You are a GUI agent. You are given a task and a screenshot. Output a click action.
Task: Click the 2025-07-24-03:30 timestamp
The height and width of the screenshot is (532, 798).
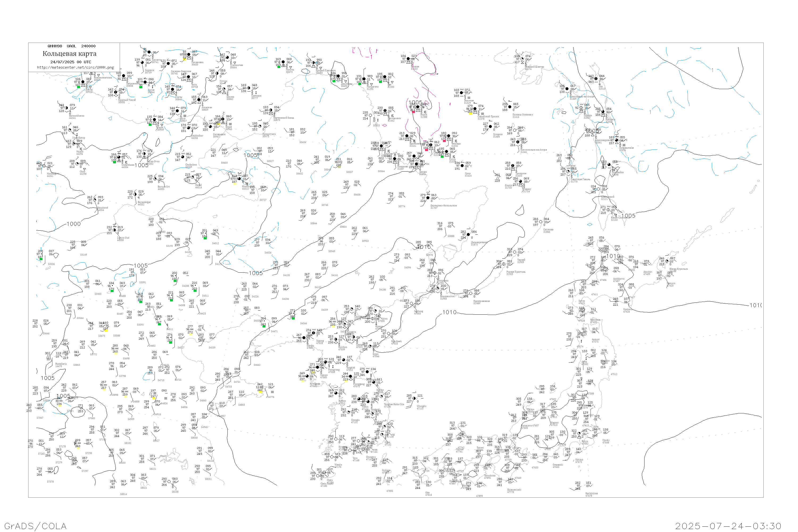tap(728, 526)
